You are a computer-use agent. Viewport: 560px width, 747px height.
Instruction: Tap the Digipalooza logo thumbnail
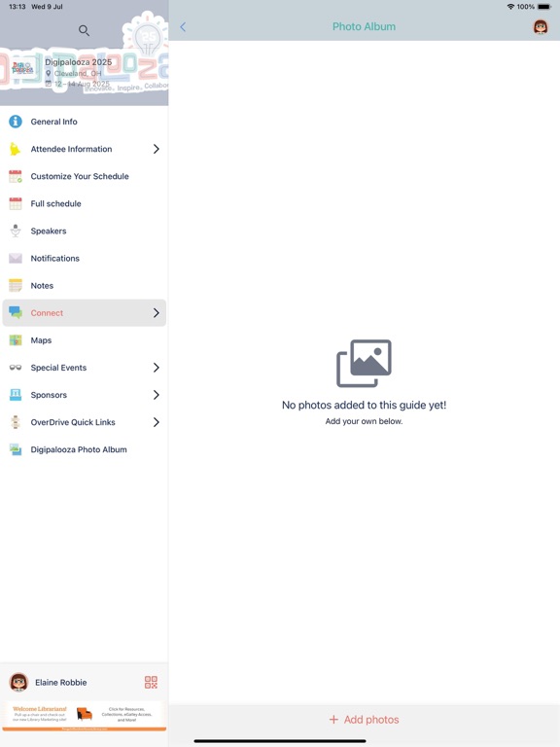(22, 69)
